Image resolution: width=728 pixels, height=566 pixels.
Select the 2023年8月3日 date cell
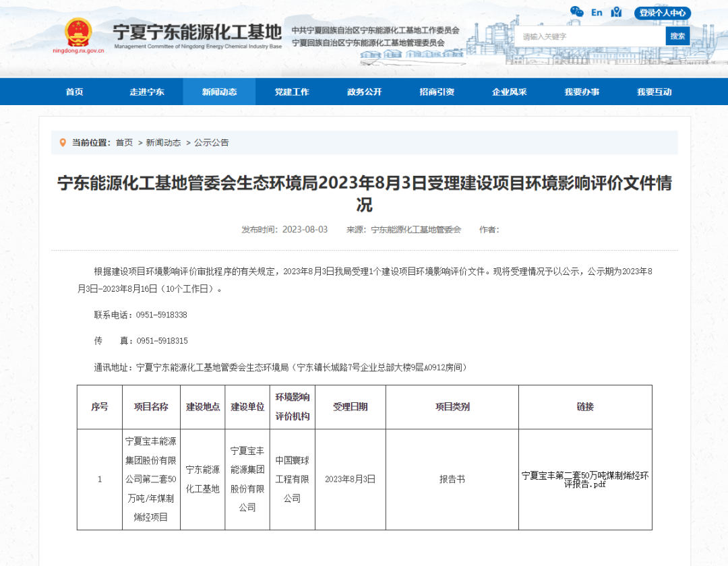pyautogui.click(x=350, y=479)
